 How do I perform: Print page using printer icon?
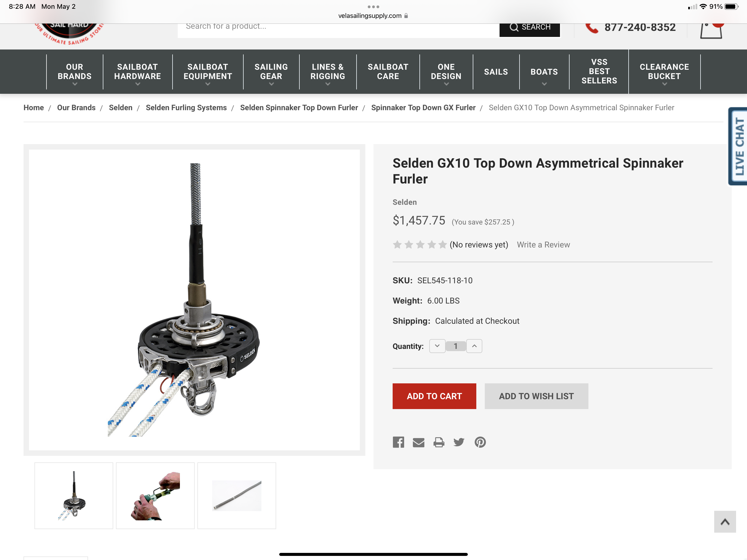[439, 442]
